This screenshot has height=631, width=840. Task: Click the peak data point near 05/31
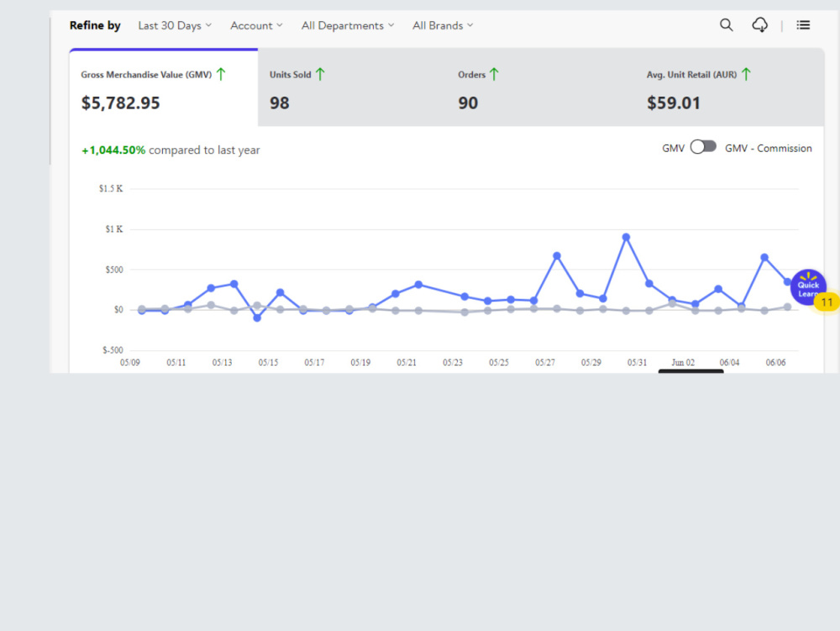coord(626,237)
